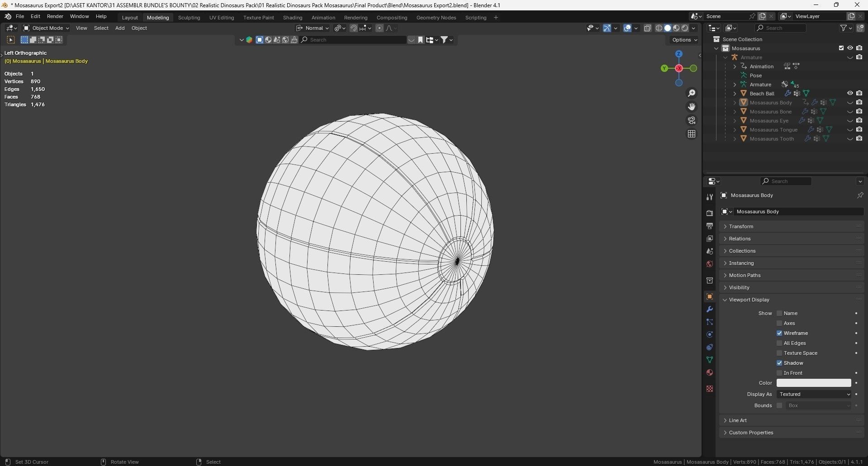The width and height of the screenshot is (868, 466).
Task: Expand the Relations panel
Action: coord(791,239)
